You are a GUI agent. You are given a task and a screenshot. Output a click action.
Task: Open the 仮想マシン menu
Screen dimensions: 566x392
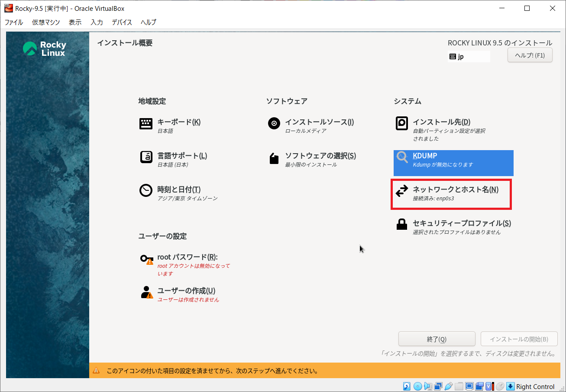[46, 22]
